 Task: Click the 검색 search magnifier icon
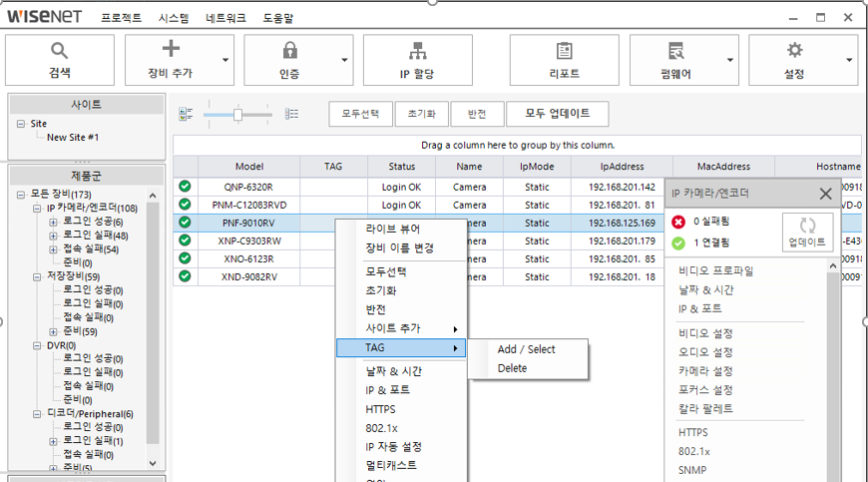[x=59, y=50]
